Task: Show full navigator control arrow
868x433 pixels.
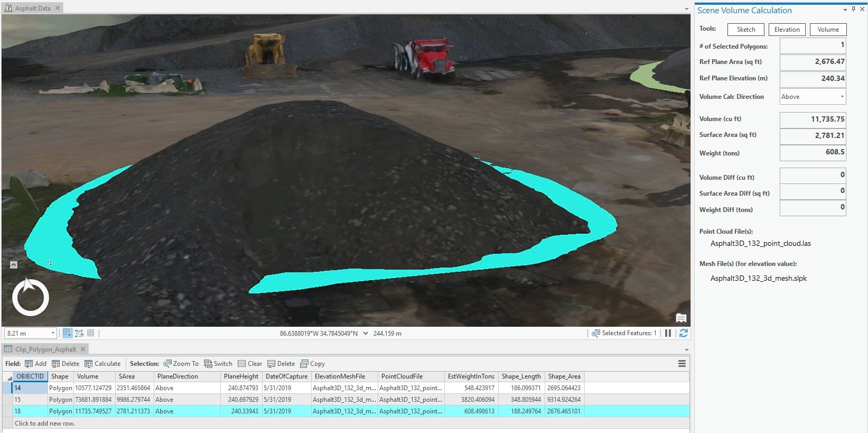Action: [14, 265]
